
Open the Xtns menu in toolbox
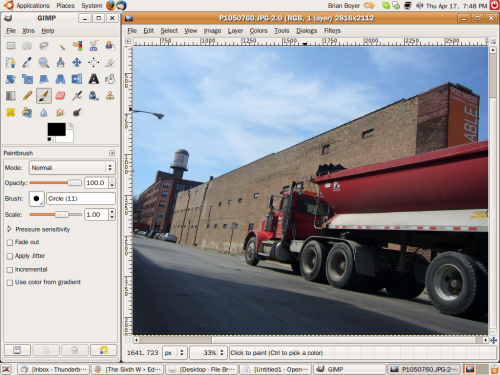[28, 31]
